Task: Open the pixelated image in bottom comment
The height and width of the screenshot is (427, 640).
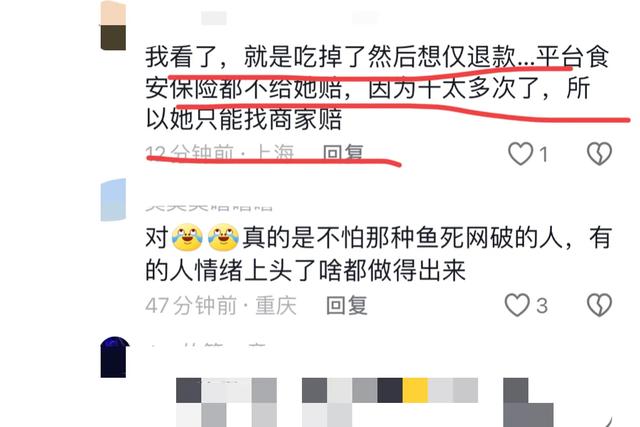Action: pyautogui.click(x=365, y=402)
